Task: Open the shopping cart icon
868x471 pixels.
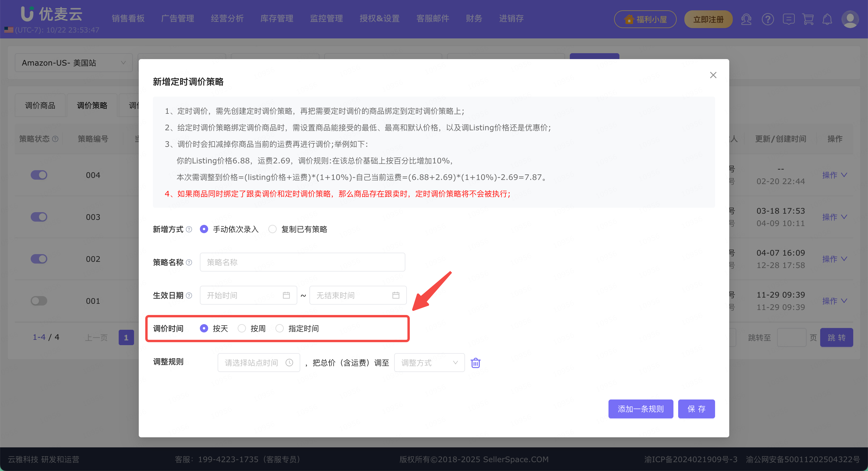Action: [808, 19]
